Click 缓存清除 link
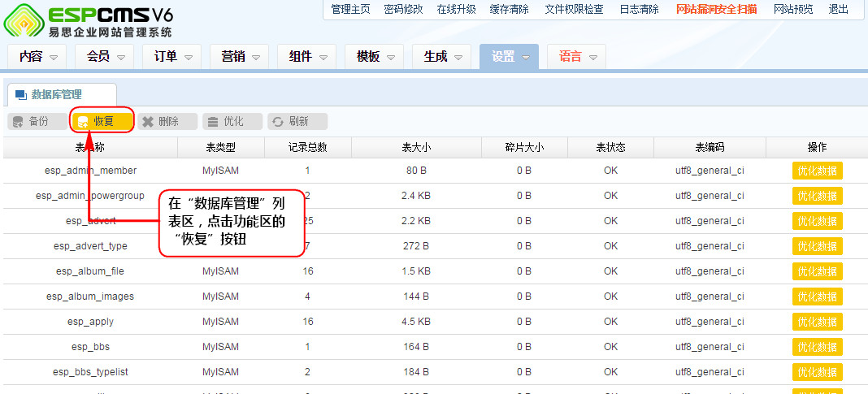 point(510,10)
